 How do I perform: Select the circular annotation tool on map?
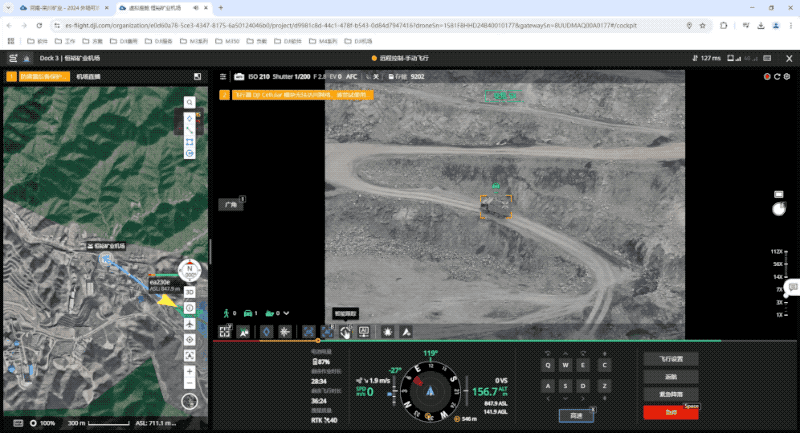coord(189,154)
